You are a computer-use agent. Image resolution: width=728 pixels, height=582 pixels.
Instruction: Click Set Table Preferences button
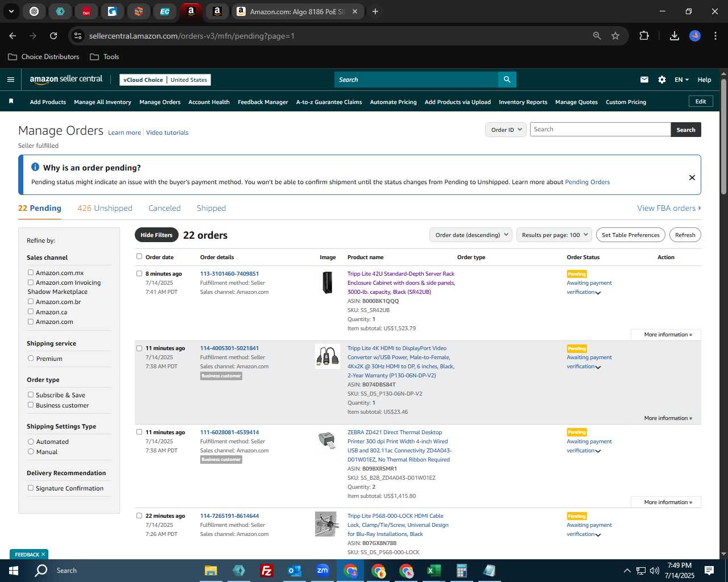click(x=630, y=235)
